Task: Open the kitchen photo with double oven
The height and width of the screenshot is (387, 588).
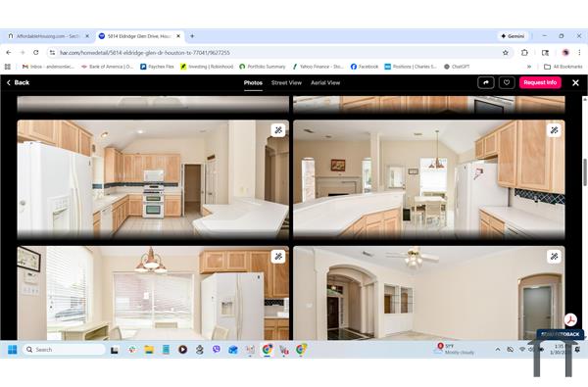Action: [x=153, y=179]
